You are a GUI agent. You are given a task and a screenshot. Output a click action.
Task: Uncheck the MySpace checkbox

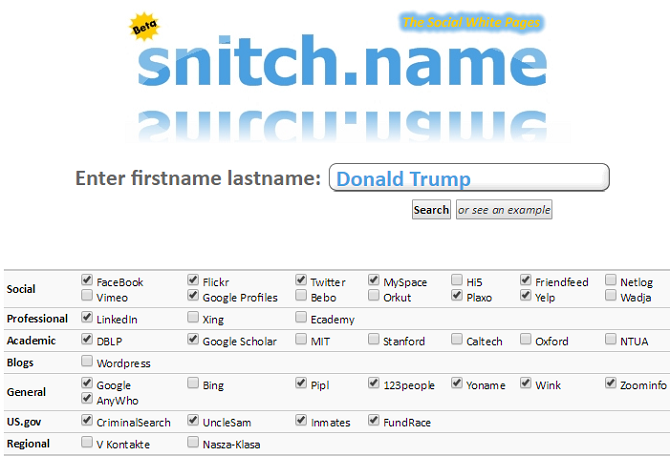[x=374, y=280]
